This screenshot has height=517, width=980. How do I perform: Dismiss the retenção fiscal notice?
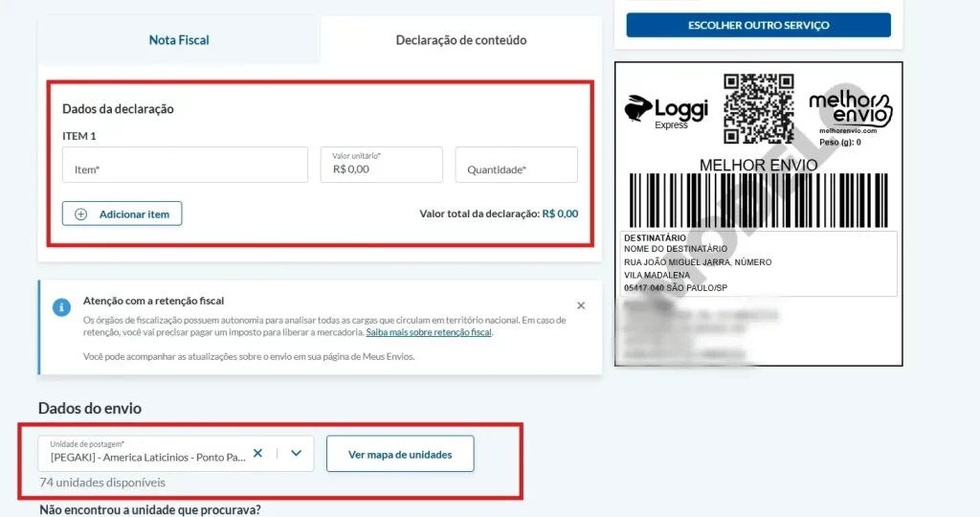581,305
